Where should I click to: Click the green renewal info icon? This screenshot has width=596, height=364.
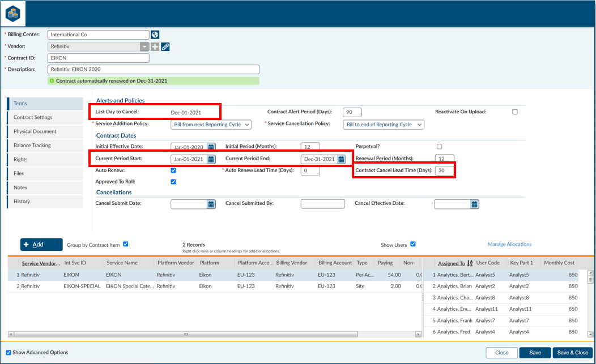click(x=52, y=81)
